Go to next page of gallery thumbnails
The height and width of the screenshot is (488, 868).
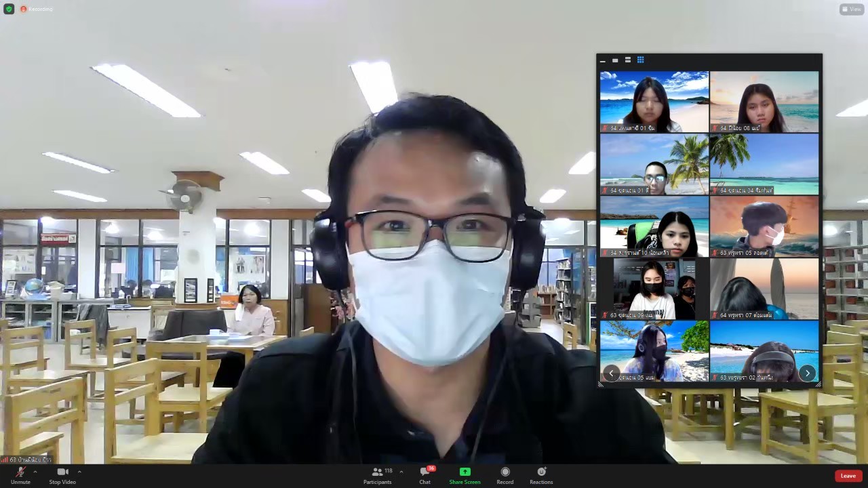[x=807, y=373]
